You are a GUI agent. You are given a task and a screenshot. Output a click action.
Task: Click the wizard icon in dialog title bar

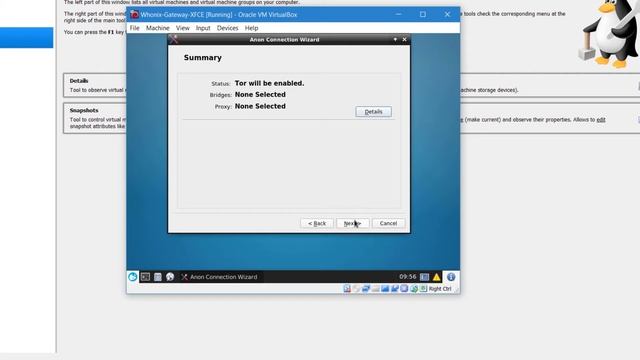(x=173, y=39)
